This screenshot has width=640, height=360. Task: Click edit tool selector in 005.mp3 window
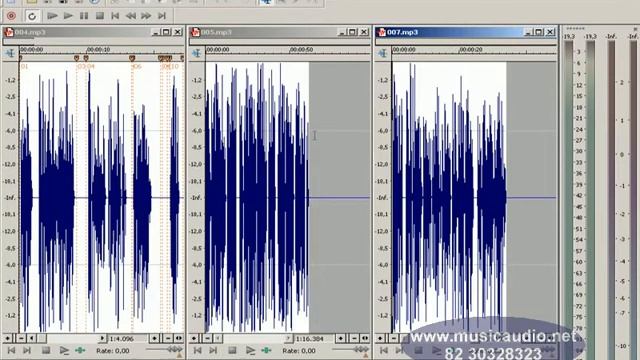tap(196, 53)
